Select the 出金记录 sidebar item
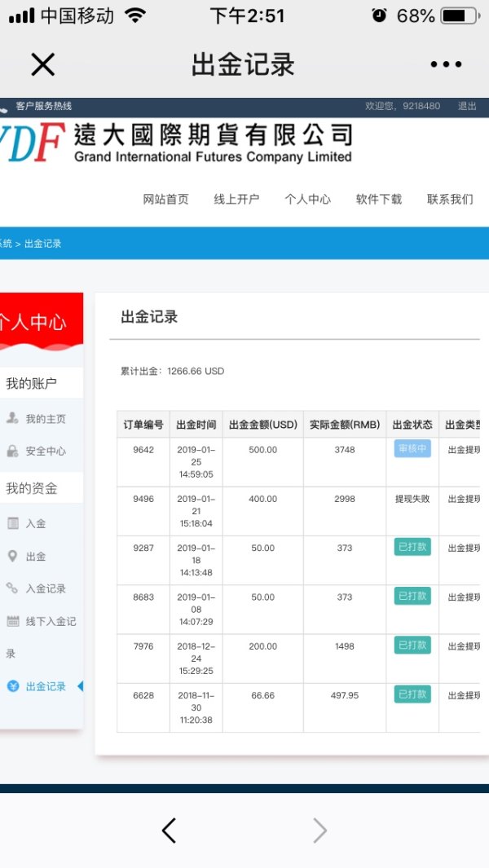This screenshot has height=868, width=489. coord(46,686)
